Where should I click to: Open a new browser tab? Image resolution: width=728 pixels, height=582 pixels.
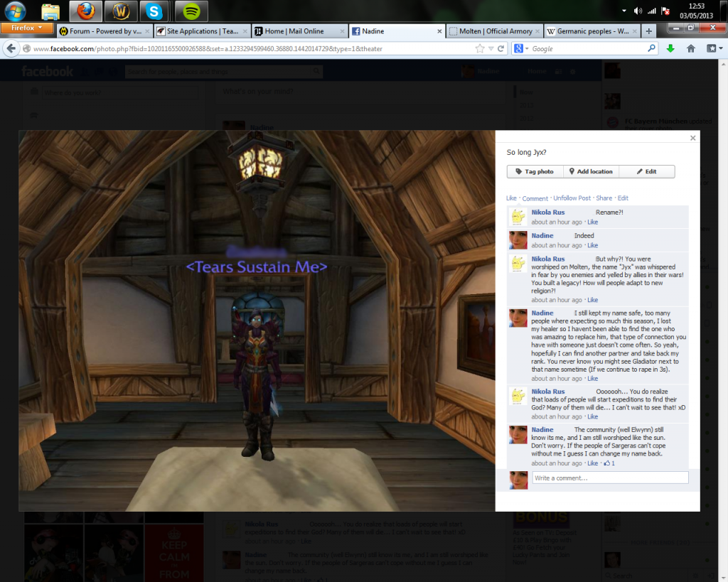[x=648, y=31]
